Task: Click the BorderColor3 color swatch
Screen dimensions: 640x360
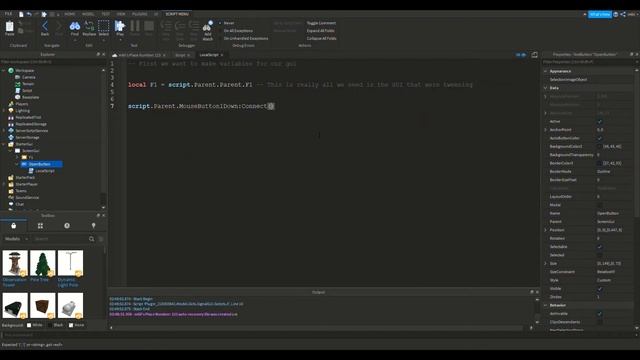Action: click(x=600, y=163)
